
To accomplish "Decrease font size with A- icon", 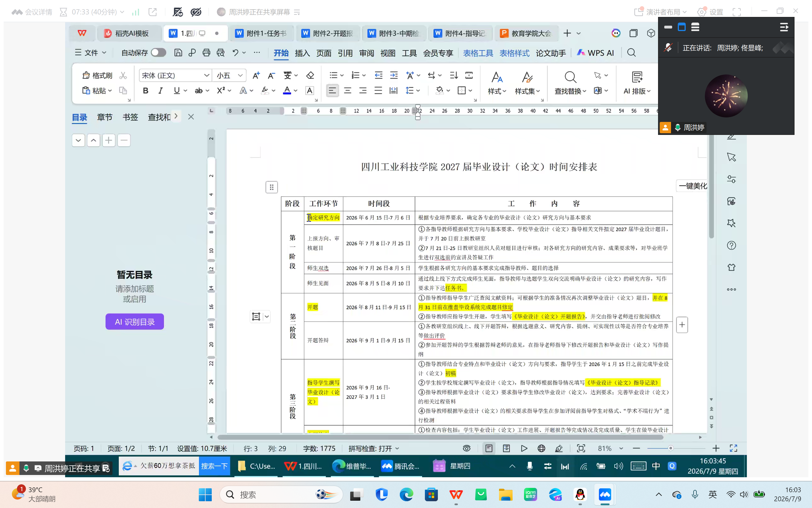I will (272, 75).
